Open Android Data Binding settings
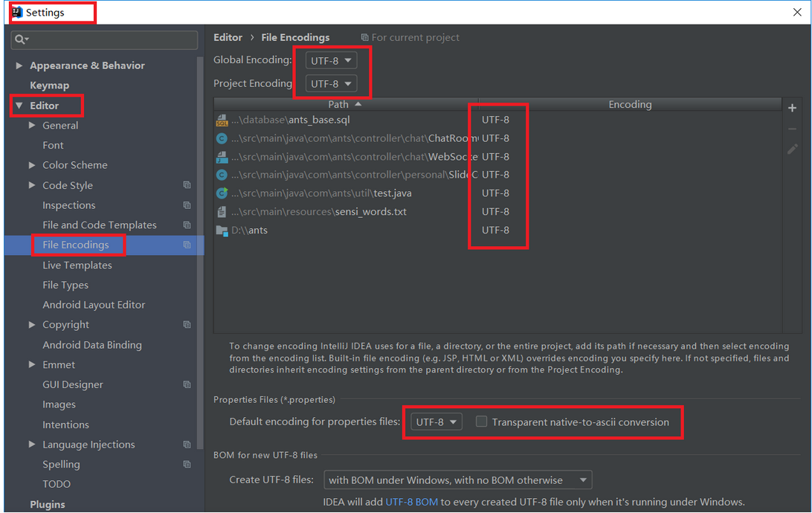812x513 pixels. tap(92, 345)
